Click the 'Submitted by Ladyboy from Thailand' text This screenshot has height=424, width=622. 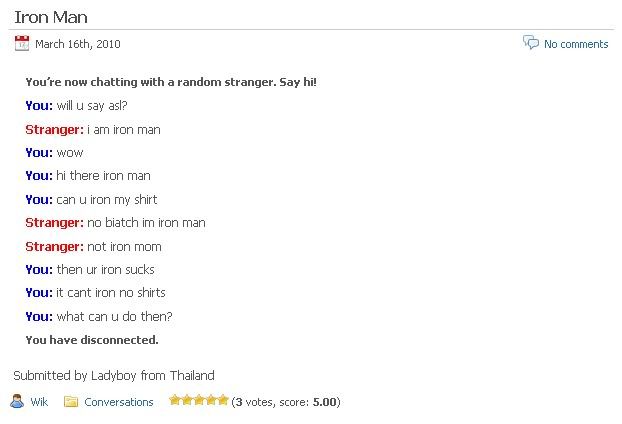coord(114,375)
